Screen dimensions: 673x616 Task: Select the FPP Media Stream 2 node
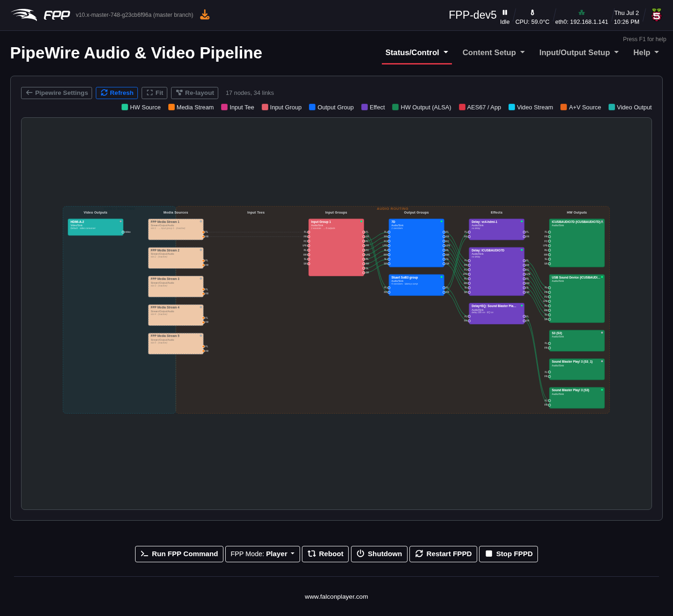coord(176,258)
